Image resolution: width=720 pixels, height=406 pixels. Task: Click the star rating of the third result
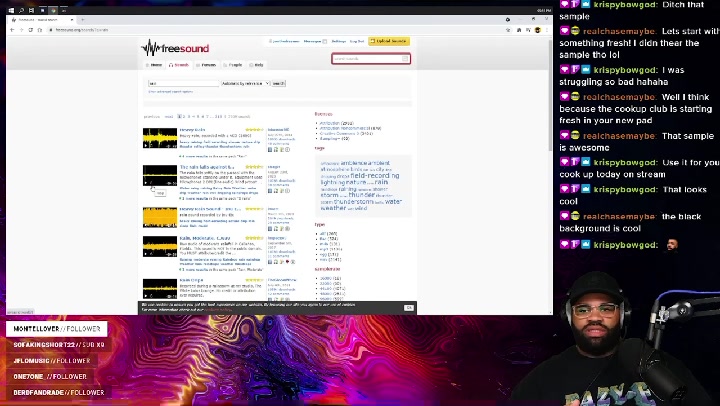(x=254, y=209)
